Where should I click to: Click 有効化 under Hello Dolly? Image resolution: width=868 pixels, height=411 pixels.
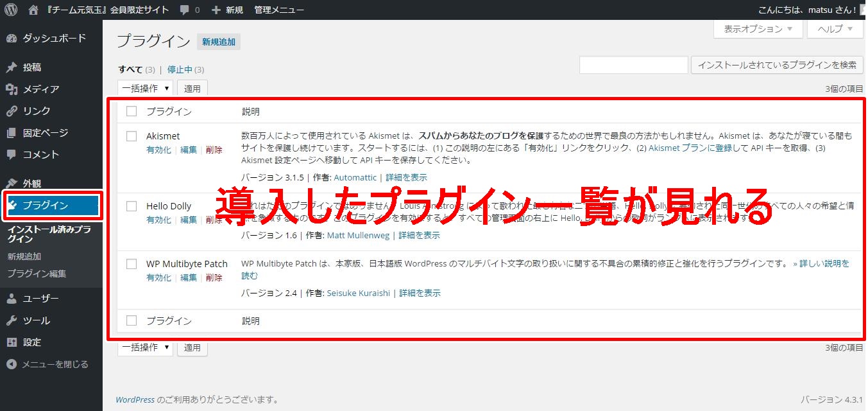[158, 220]
